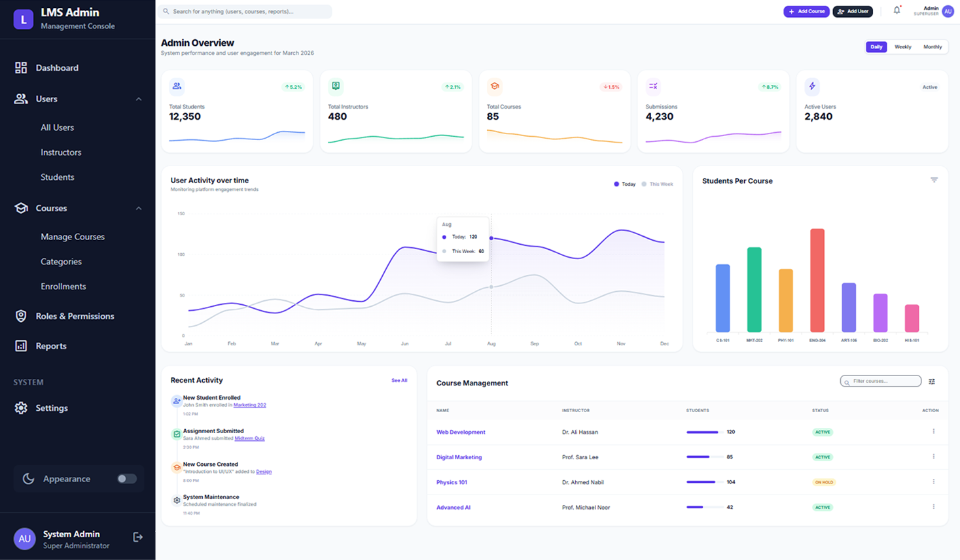
Task: Switch to the Monthly view
Action: (933, 47)
